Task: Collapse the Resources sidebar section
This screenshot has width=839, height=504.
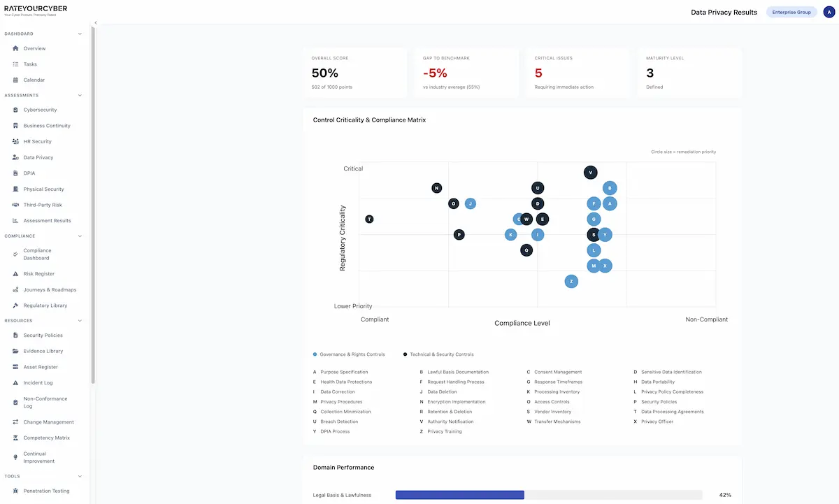Action: click(80, 321)
